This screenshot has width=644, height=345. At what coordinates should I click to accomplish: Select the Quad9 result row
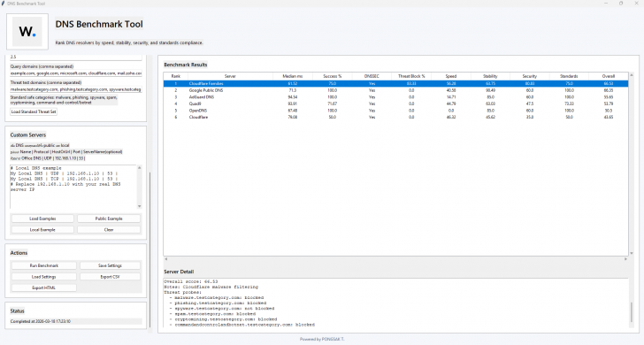(x=396, y=103)
